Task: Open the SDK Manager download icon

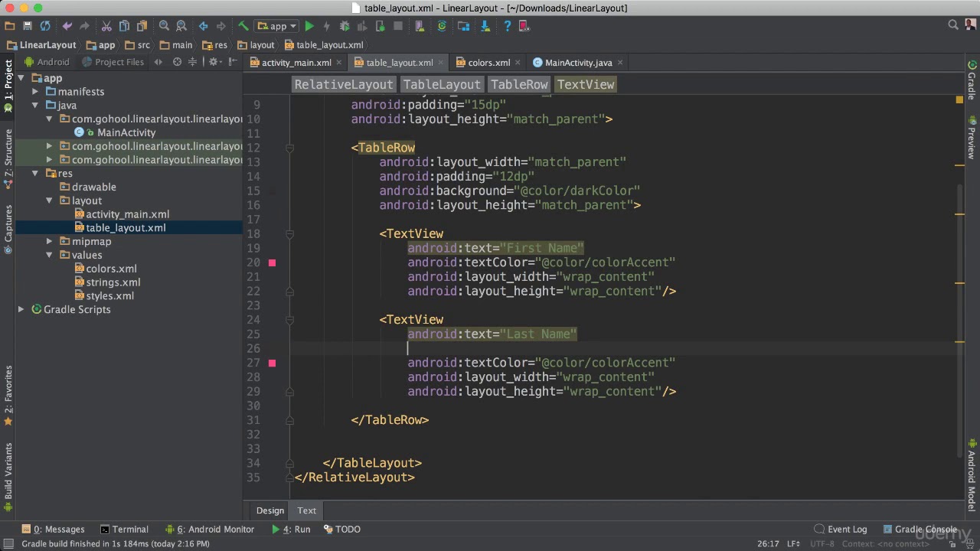Action: [x=485, y=26]
